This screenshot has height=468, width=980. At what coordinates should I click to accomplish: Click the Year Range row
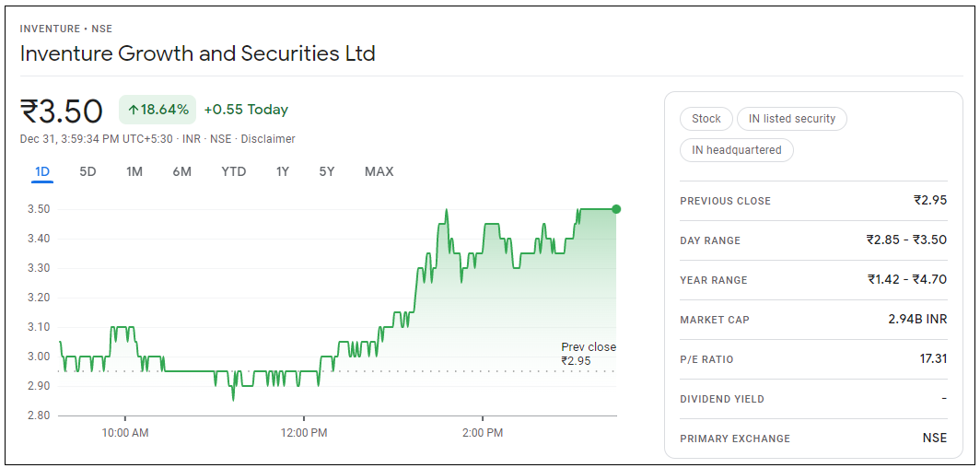pos(812,280)
